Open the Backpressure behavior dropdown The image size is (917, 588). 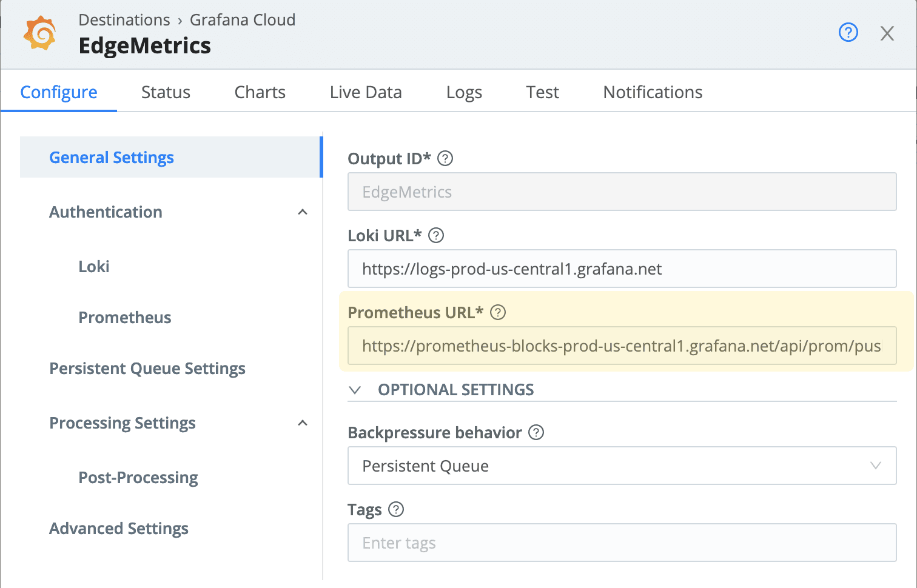pos(622,466)
